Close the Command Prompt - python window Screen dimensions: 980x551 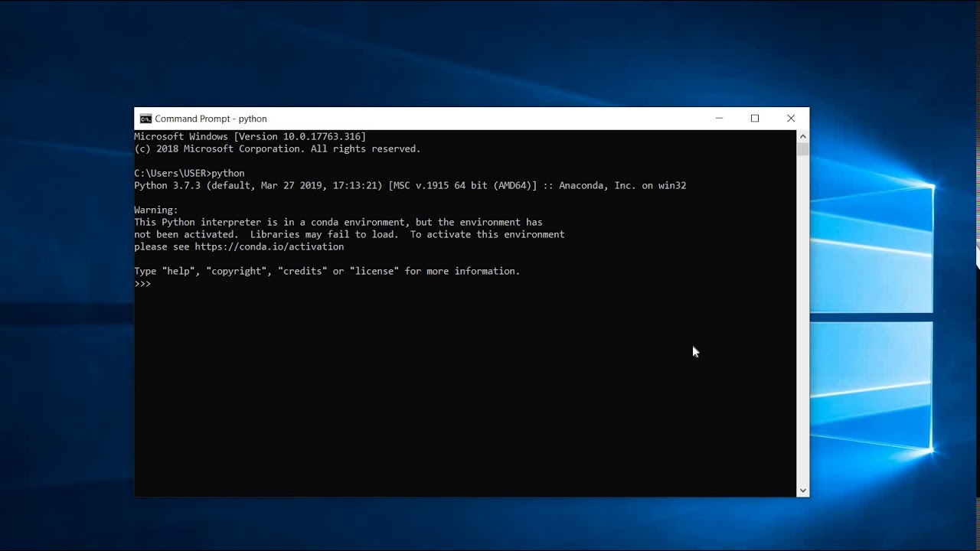(x=791, y=119)
